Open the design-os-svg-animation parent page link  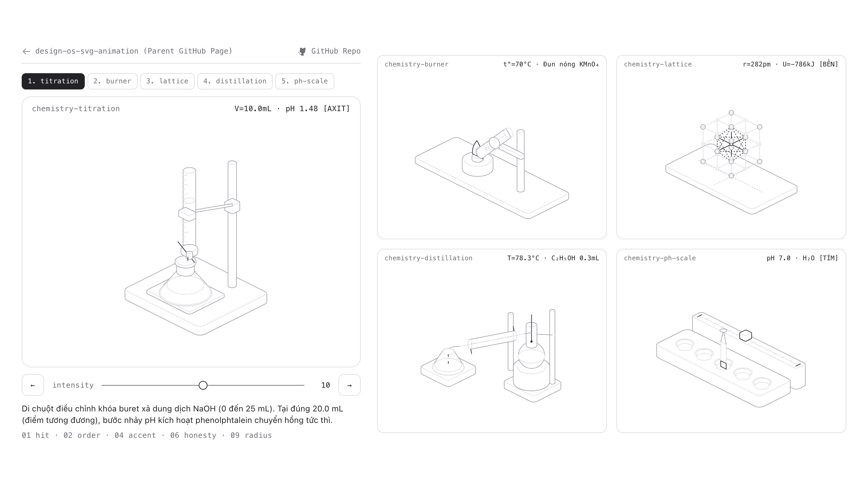pyautogui.click(x=127, y=51)
